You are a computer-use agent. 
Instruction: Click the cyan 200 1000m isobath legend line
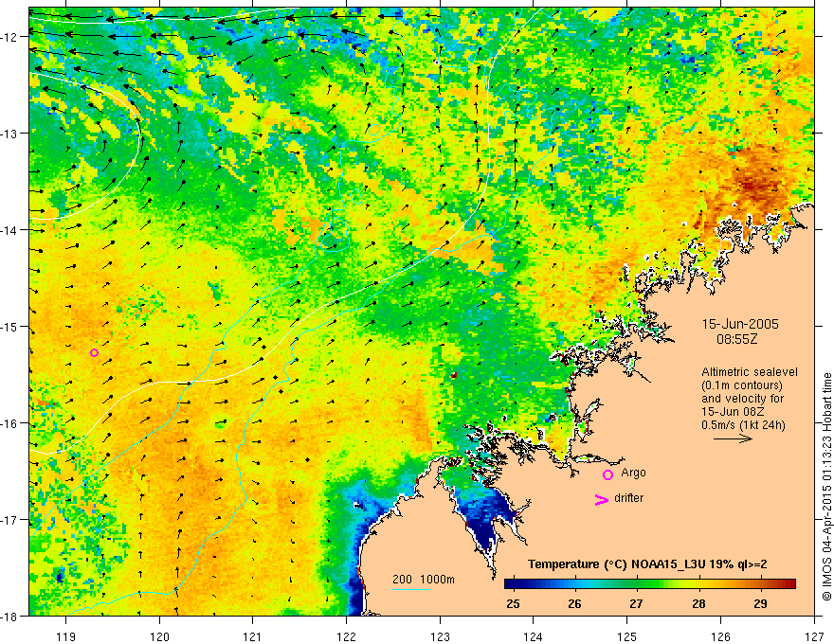(411, 589)
